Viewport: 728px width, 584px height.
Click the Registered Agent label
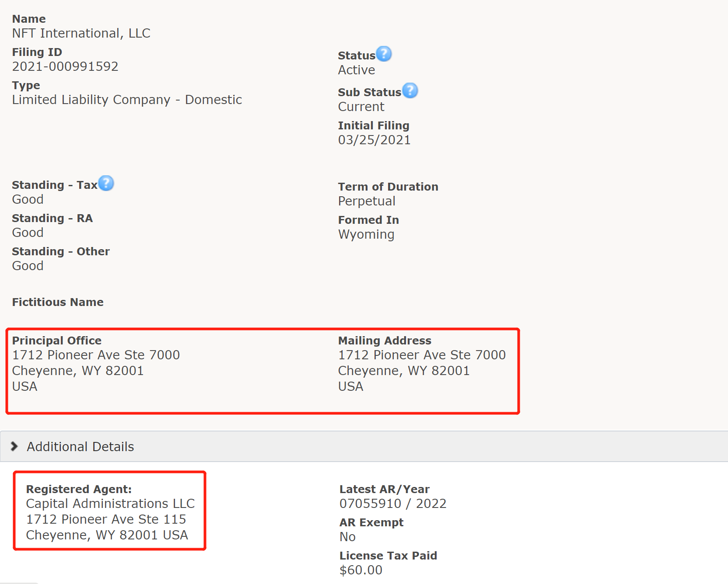click(79, 489)
